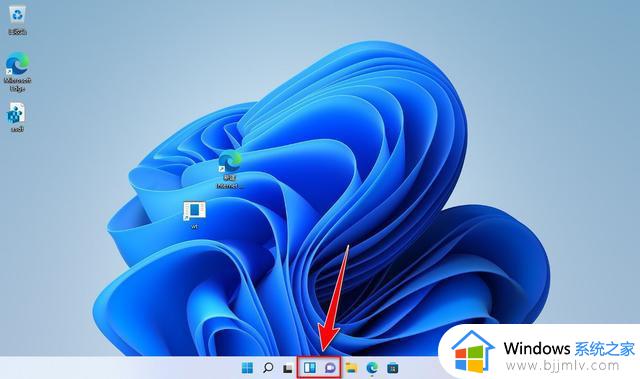The height and width of the screenshot is (379, 640).
Task: Open the Teams Chat taskbar icon
Action: (x=330, y=368)
